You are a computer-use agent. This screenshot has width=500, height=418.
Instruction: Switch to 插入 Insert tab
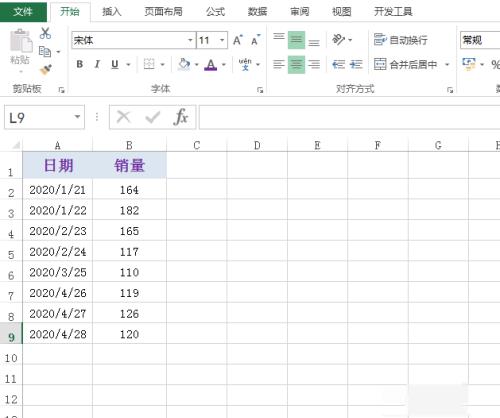111,12
